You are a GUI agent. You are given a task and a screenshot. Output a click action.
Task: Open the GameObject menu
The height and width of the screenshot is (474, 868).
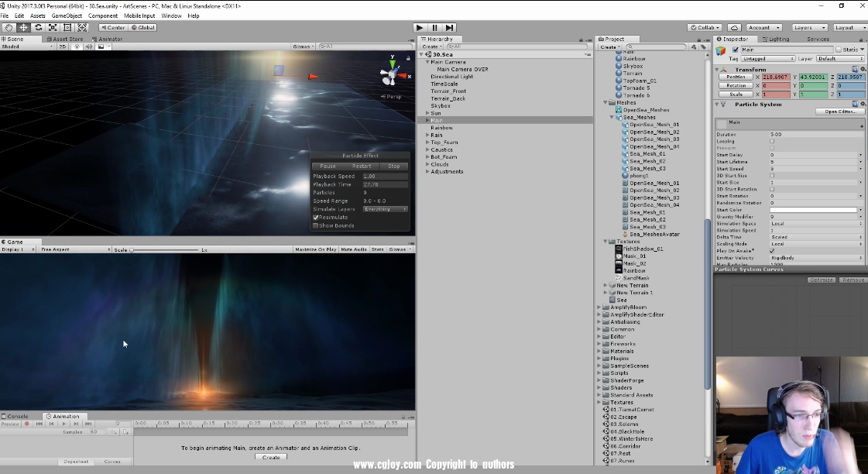coord(67,15)
